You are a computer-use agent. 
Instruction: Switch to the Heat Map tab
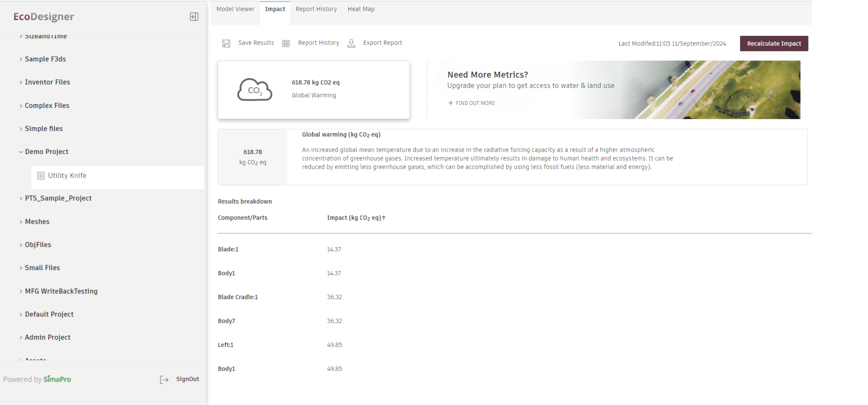(361, 9)
